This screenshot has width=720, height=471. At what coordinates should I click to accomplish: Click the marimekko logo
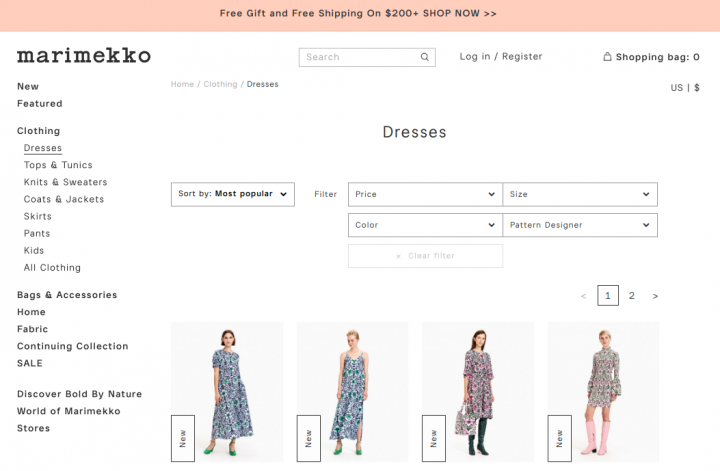pos(84,56)
